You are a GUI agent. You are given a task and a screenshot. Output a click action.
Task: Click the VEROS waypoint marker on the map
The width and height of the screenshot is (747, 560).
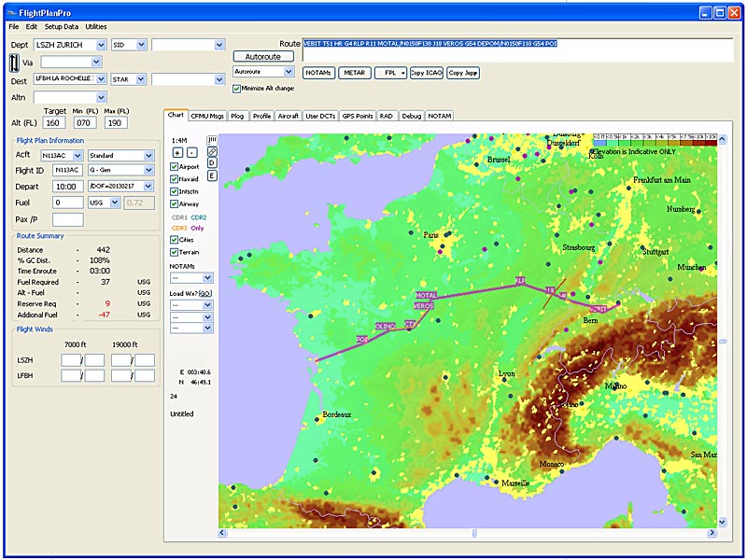pyautogui.click(x=424, y=306)
